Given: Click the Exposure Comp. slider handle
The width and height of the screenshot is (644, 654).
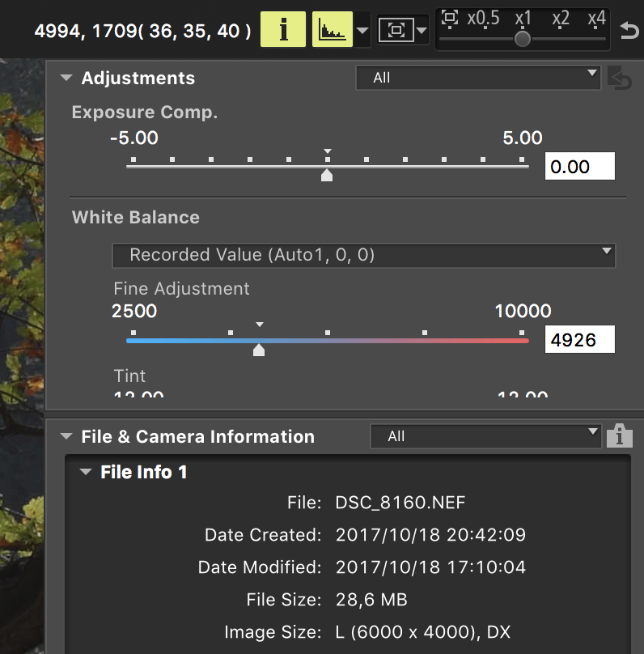Looking at the screenshot, I should (x=327, y=175).
